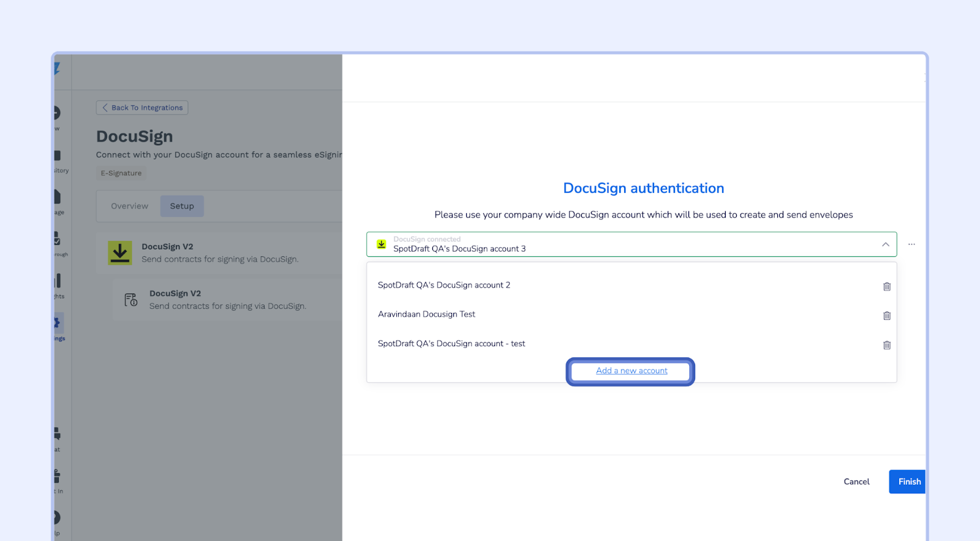Open the three-dot menu beside account dropdown

click(911, 244)
